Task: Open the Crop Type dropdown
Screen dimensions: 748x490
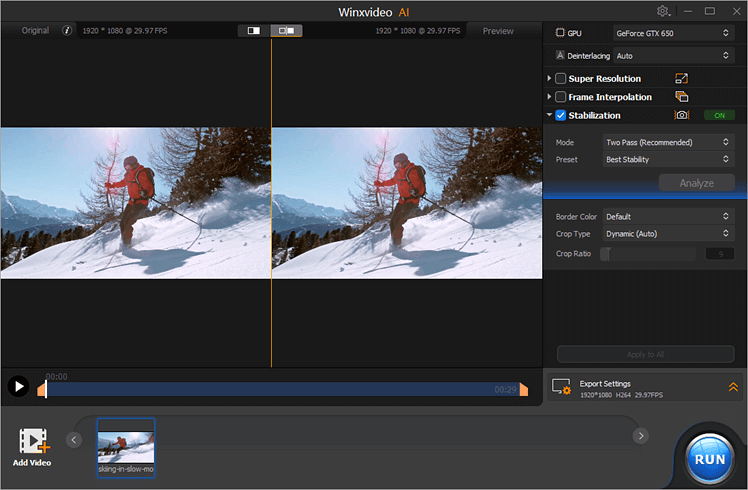Action: pyautogui.click(x=668, y=234)
